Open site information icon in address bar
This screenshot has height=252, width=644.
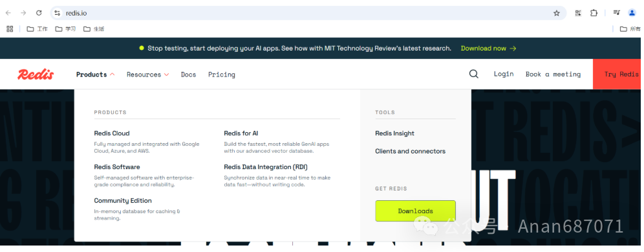(x=58, y=13)
